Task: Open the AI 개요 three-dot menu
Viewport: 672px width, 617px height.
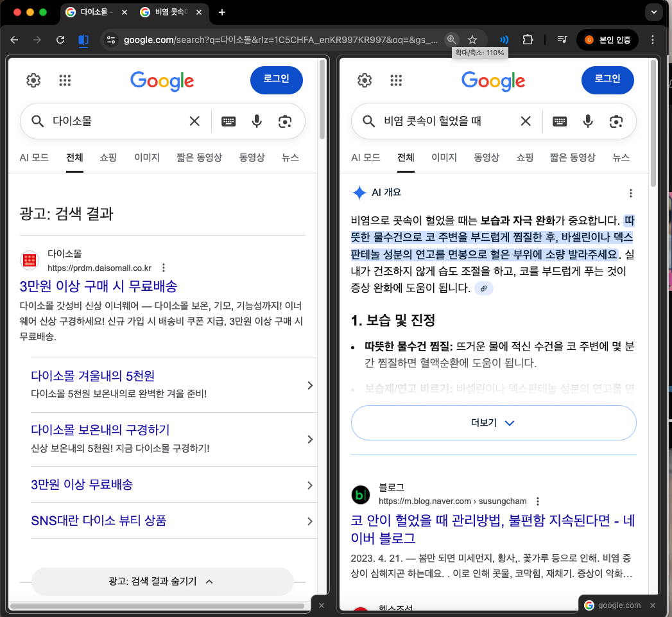Action: [x=630, y=193]
